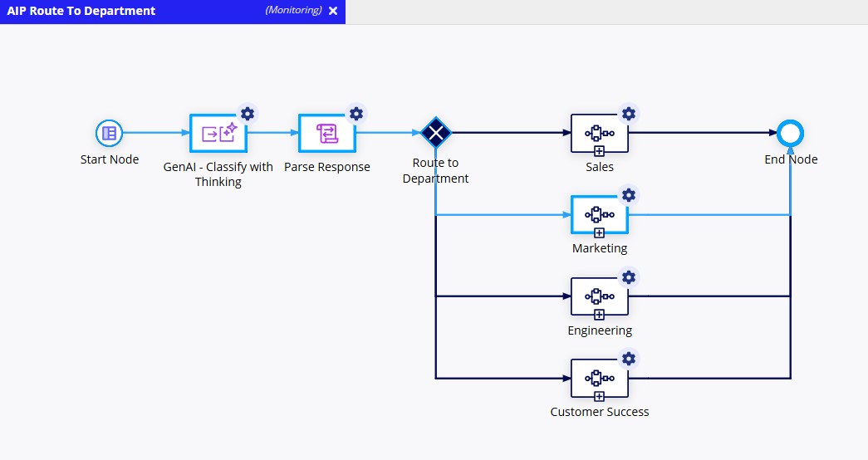
Task: Open settings gear on GenAI Classify node
Action: click(248, 114)
